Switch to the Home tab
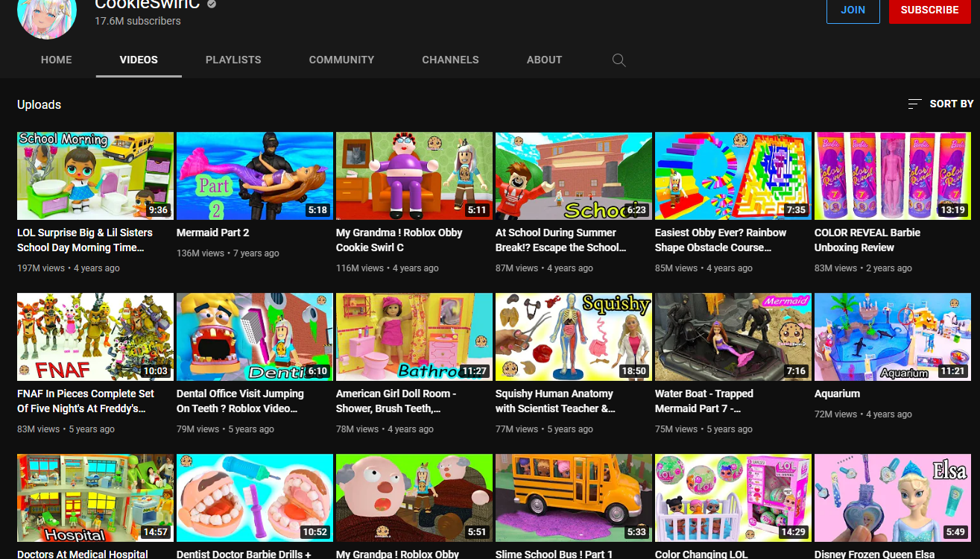The height and width of the screenshot is (559, 980). (x=57, y=60)
